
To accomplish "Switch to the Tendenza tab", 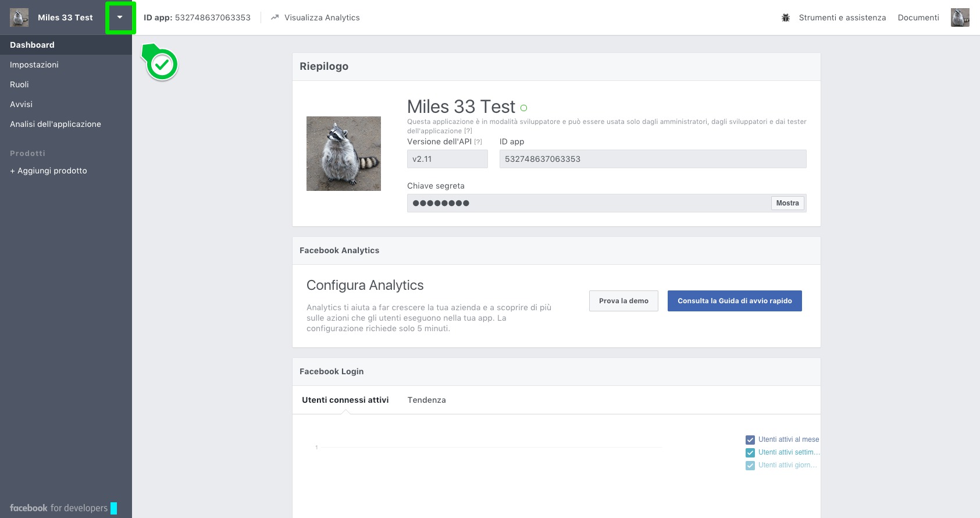I will 426,400.
